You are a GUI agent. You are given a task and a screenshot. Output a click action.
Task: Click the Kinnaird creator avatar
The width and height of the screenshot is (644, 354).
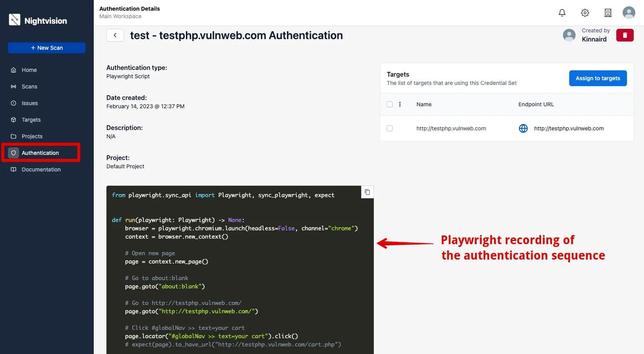point(569,35)
